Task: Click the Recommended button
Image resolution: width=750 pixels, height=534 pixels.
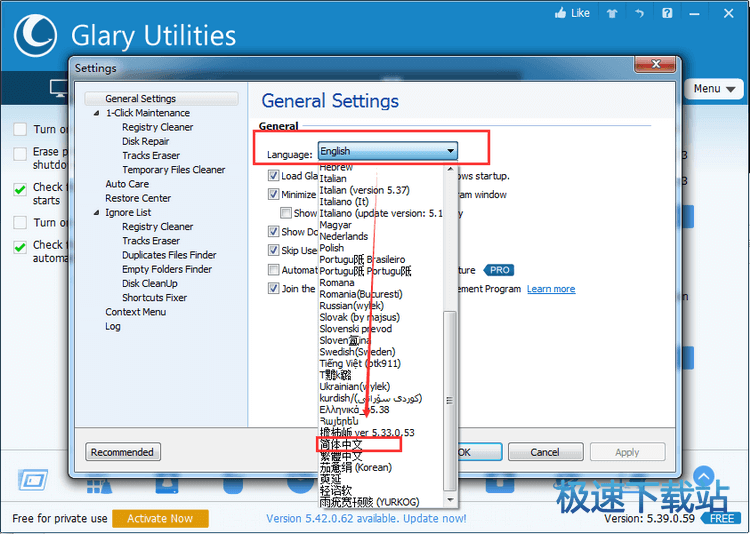Action: point(123,452)
